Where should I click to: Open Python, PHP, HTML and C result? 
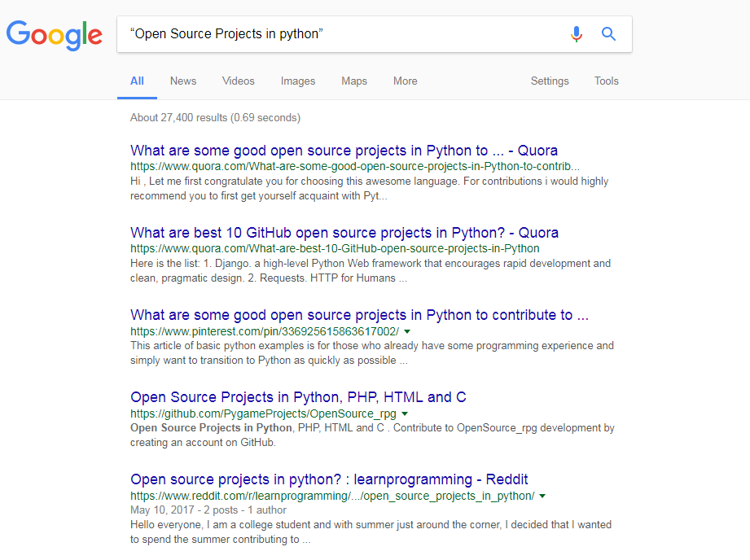(x=298, y=397)
